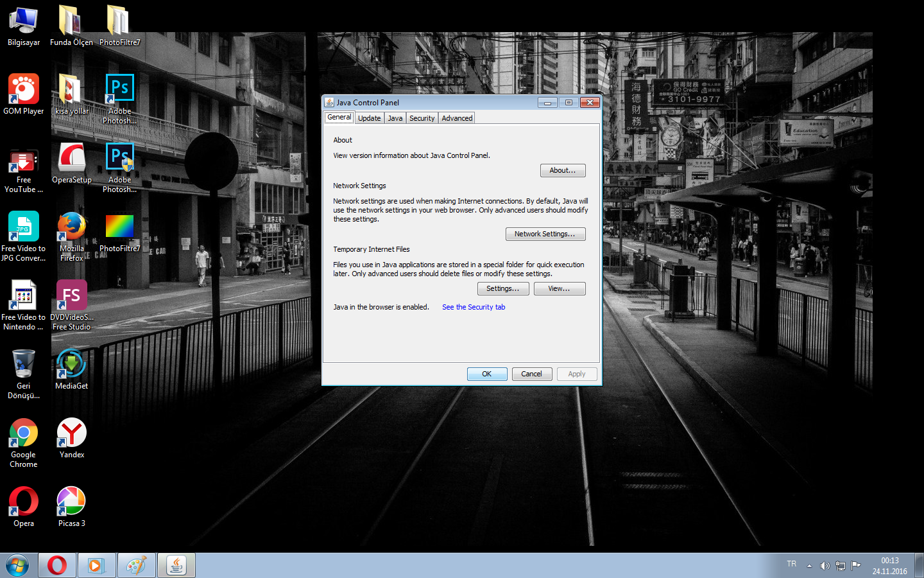Open Paint from the taskbar
Viewport: 924px width, 578px height.
pyautogui.click(x=136, y=566)
